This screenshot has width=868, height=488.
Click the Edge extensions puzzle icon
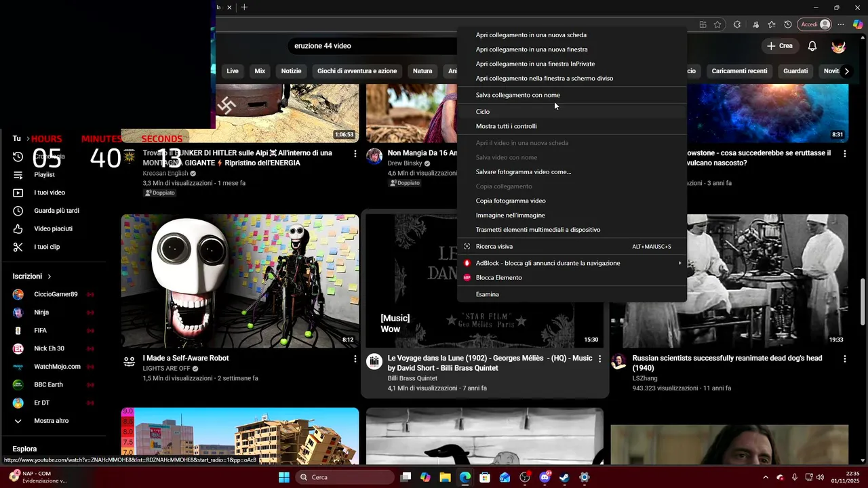click(x=737, y=24)
